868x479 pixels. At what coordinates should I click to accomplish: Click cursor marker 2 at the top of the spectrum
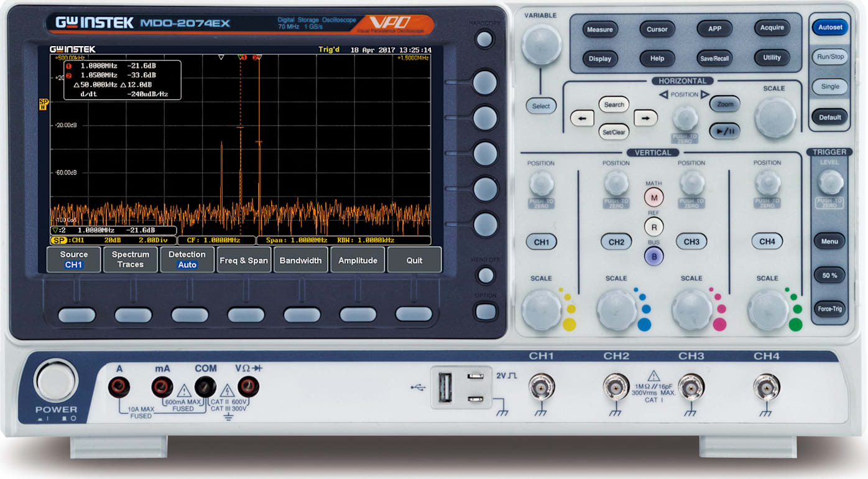point(256,57)
